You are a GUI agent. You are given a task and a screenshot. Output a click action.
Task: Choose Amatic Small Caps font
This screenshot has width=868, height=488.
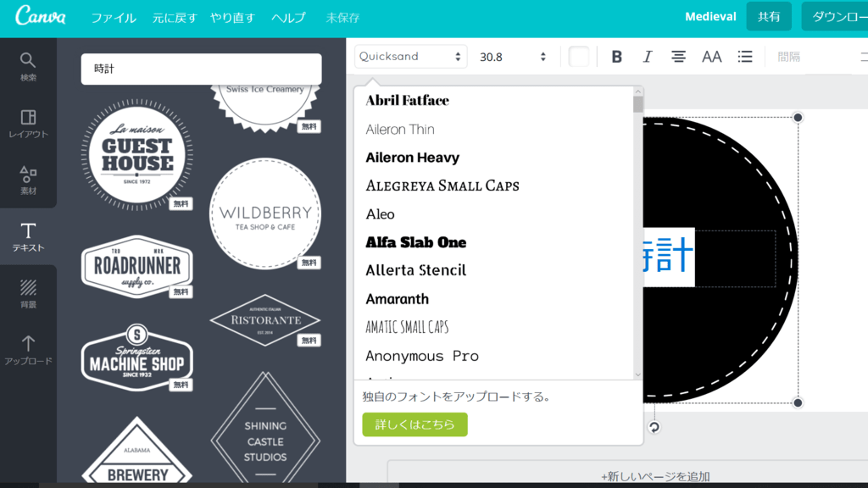tap(407, 327)
